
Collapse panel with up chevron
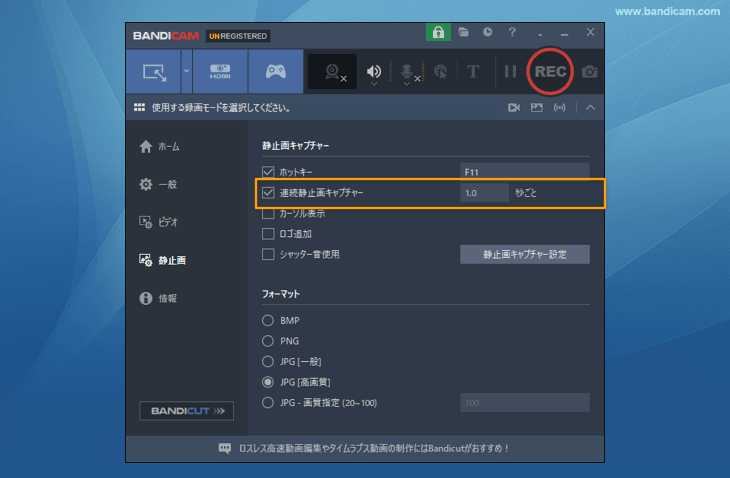tap(590, 108)
